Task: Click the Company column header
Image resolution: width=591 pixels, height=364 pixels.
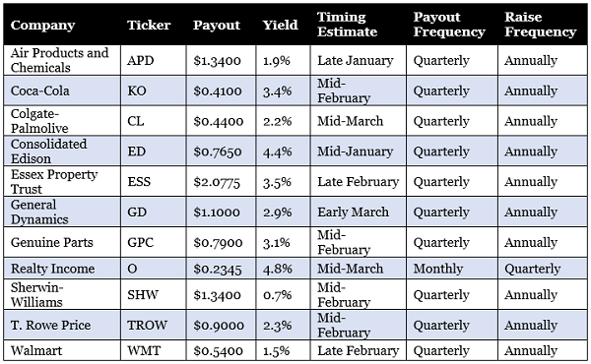Action: pyautogui.click(x=42, y=26)
